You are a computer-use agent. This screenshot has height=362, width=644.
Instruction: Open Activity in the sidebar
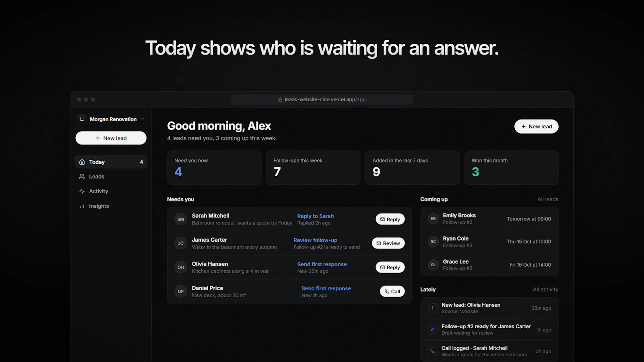[111, 191]
